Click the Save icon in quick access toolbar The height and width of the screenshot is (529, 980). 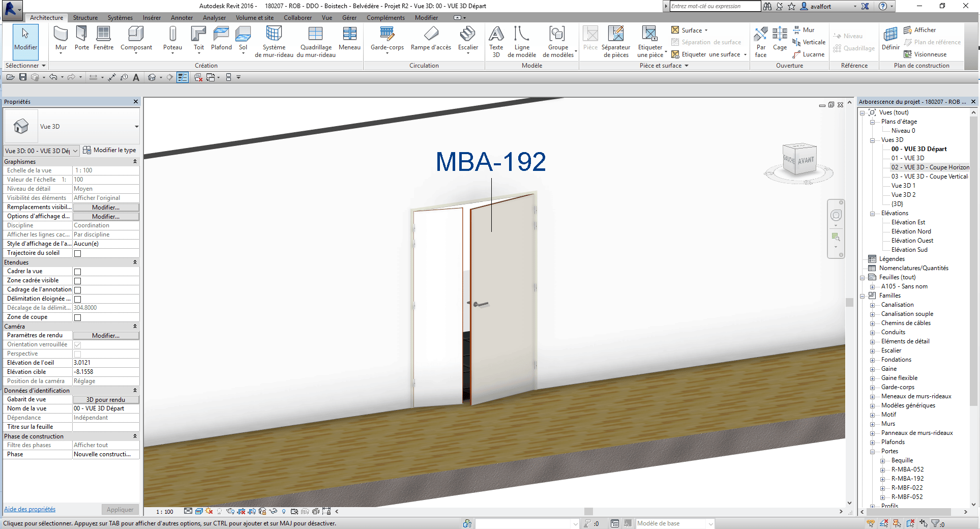pos(23,77)
